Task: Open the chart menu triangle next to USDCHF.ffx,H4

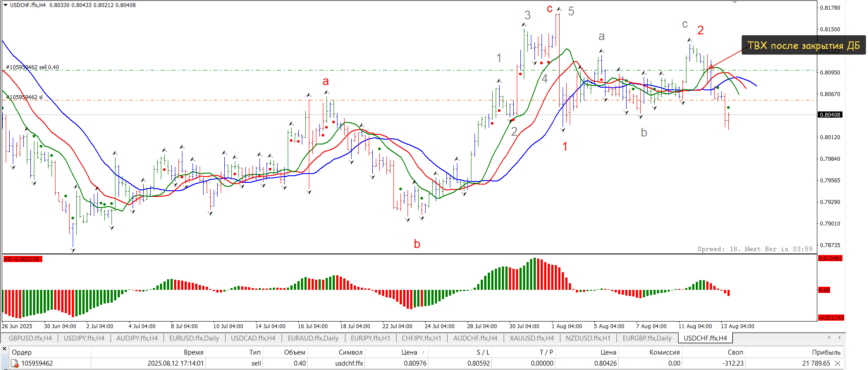Action: click(5, 5)
